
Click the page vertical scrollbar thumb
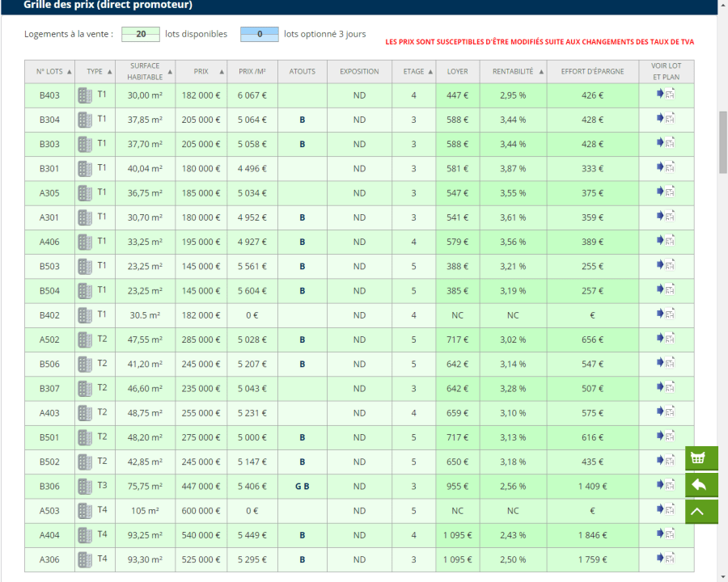click(723, 141)
